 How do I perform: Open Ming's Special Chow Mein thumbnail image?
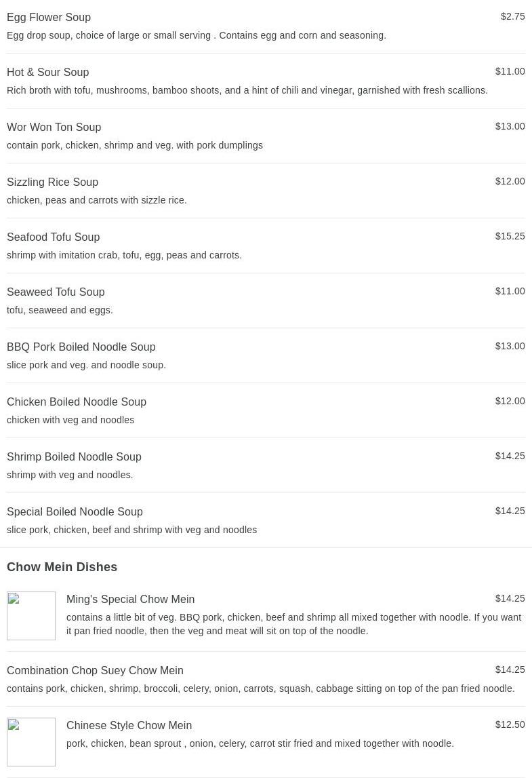(x=31, y=616)
